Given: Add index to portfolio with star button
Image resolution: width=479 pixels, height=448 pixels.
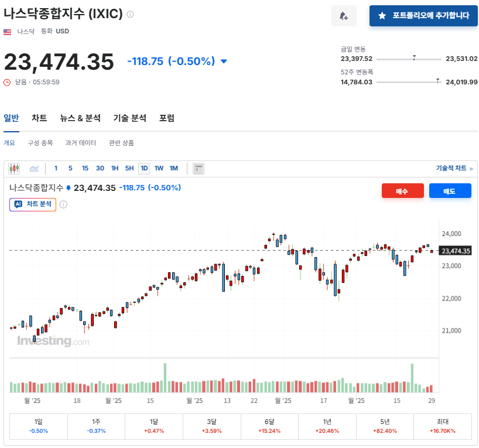Looking at the screenshot, I should [423, 16].
